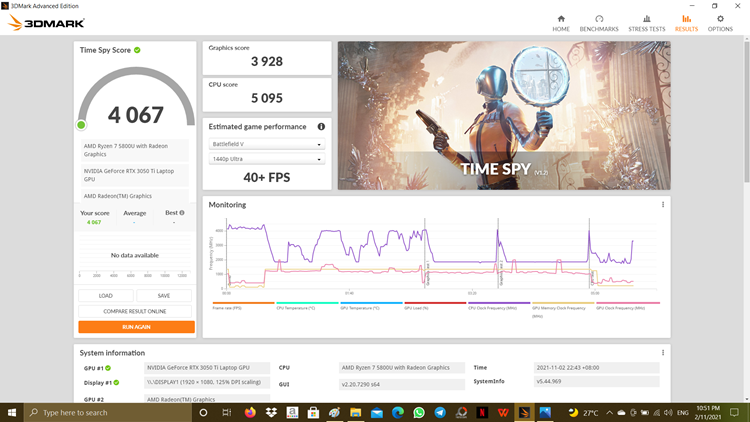Screen dimensions: 750x422
Task: Toggle the CPU Temperature legend
Action: point(307,306)
